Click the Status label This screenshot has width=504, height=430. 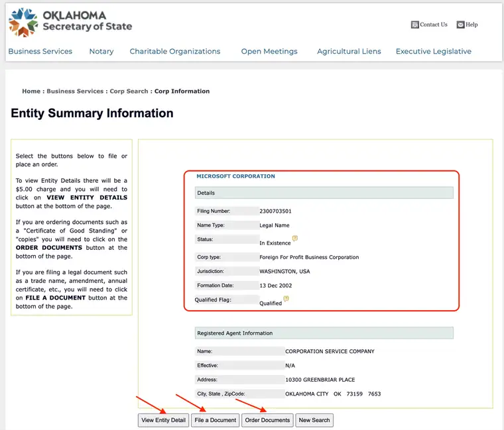pos(205,239)
